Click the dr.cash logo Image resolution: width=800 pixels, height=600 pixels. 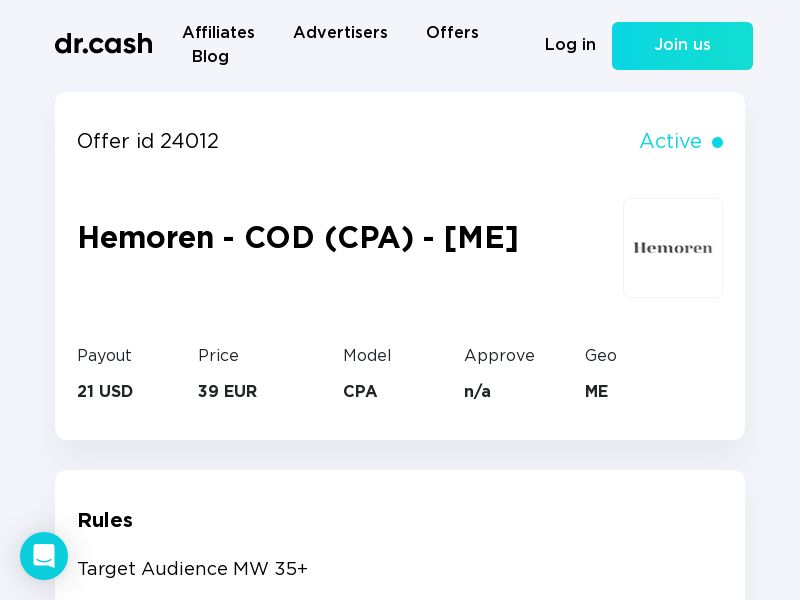104,44
